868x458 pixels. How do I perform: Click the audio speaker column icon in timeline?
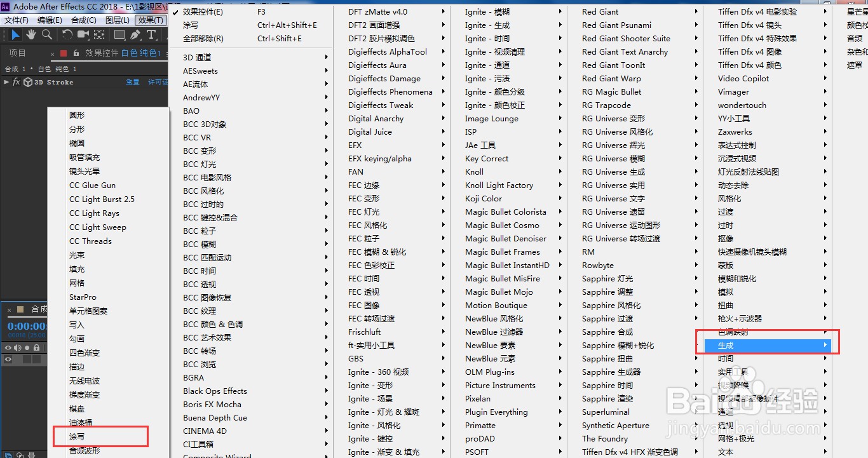[18, 347]
